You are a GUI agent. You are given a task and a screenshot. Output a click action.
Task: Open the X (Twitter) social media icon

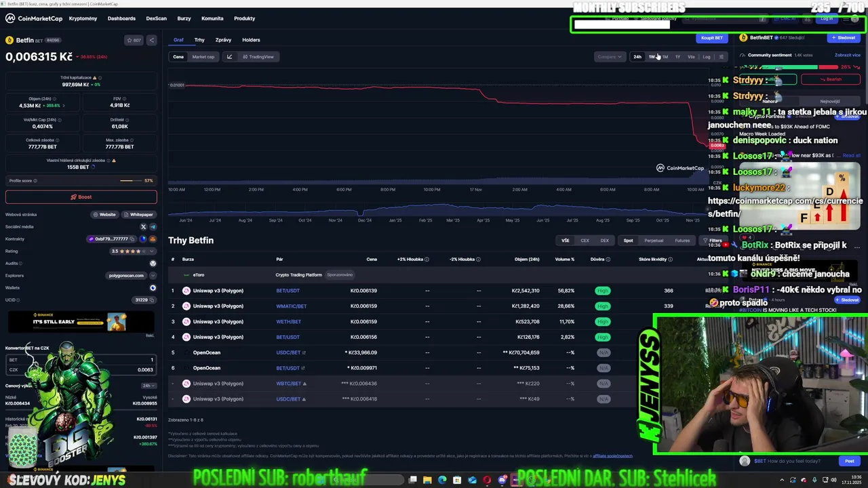[143, 227]
